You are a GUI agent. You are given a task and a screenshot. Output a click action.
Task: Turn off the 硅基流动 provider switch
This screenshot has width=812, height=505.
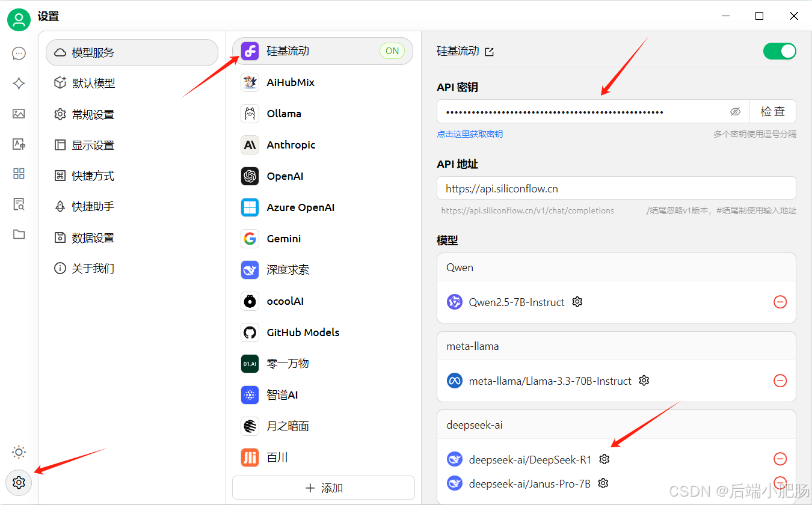point(779,51)
